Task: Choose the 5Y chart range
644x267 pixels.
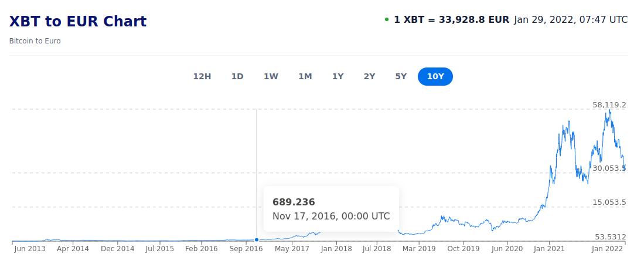Action: [x=401, y=76]
